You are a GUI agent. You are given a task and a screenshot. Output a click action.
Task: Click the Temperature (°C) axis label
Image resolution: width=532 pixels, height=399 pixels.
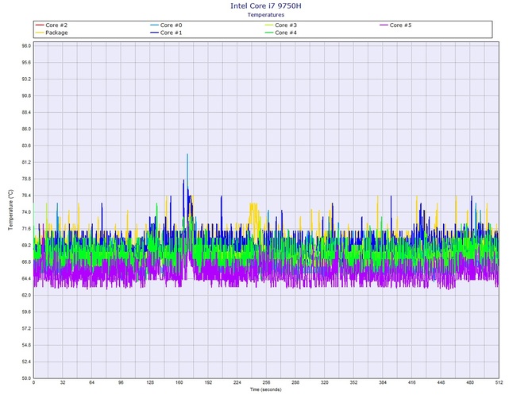tap(11, 210)
